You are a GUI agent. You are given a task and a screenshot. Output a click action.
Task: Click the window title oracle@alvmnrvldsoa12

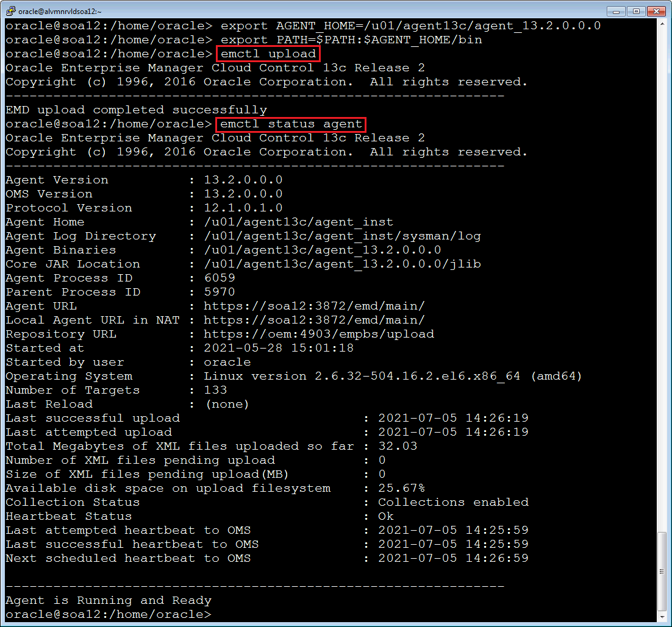coord(60,10)
